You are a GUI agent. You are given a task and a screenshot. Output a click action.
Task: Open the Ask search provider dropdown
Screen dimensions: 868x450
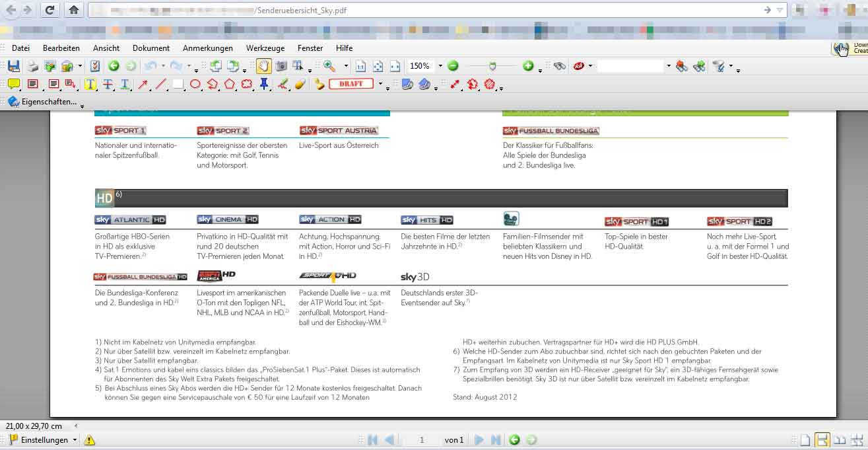pos(590,66)
